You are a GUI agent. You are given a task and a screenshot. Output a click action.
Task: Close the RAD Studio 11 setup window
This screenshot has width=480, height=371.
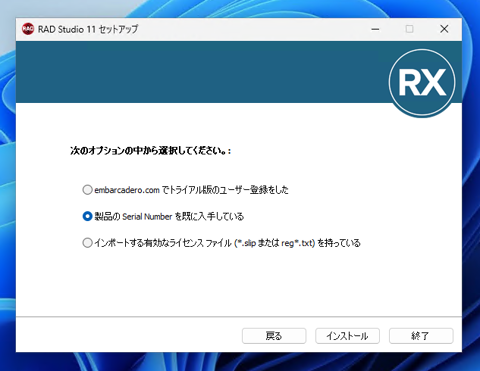[444, 29]
